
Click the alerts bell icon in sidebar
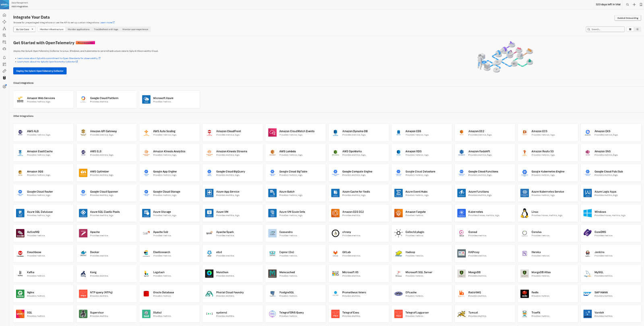(x=4, y=57)
